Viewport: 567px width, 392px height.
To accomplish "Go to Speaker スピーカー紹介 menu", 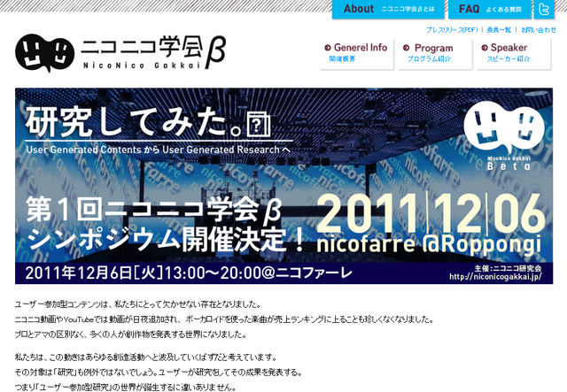I will (x=514, y=53).
